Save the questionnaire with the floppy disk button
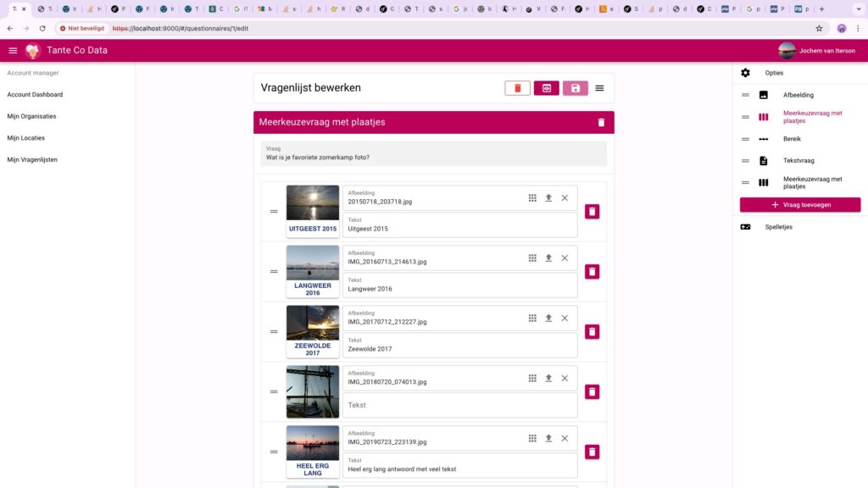This screenshot has height=488, width=868. (x=575, y=88)
